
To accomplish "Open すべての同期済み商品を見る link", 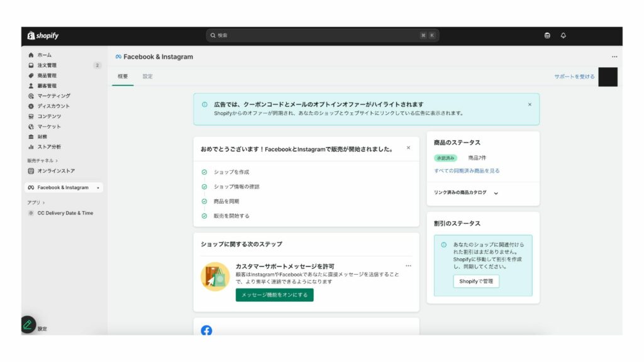I will click(x=467, y=171).
